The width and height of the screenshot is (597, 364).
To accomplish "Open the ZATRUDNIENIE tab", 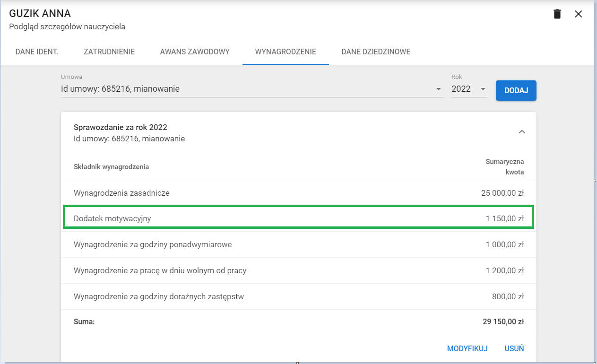I will point(109,52).
